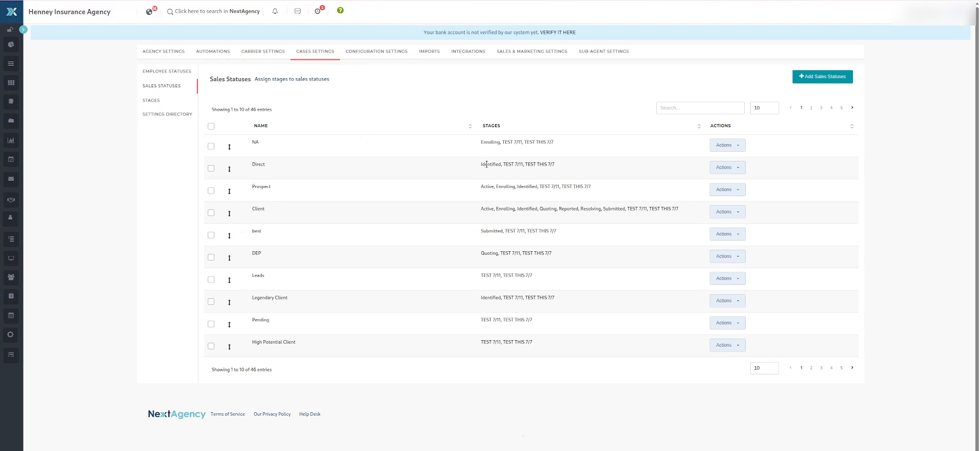Click the drag handle for the NA row
This screenshot has width=980, height=451.
tap(229, 147)
